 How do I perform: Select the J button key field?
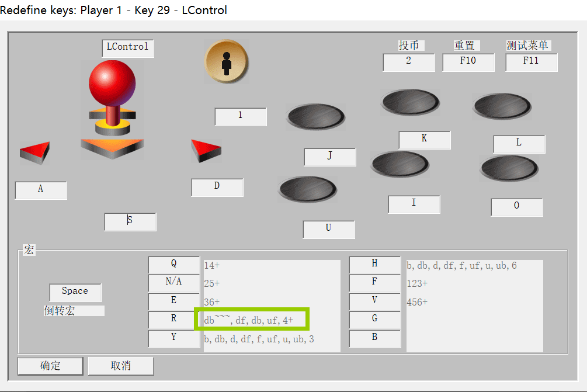(330, 157)
